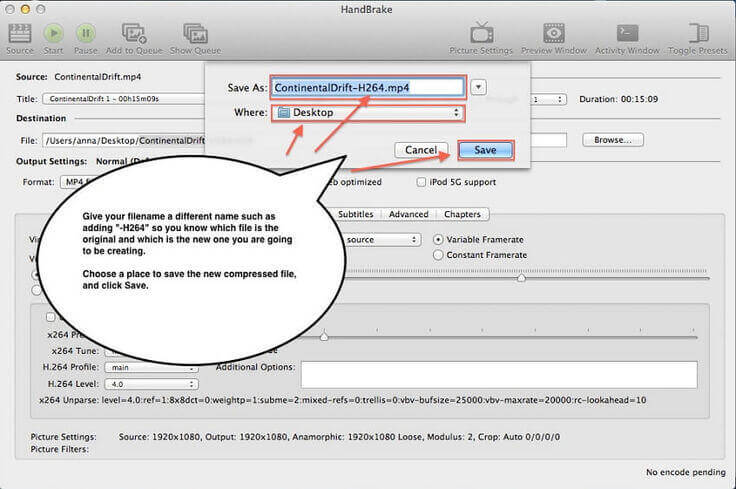Screen dimensions: 736x489
Task: Switch to the Advanced tab
Action: [x=408, y=214]
